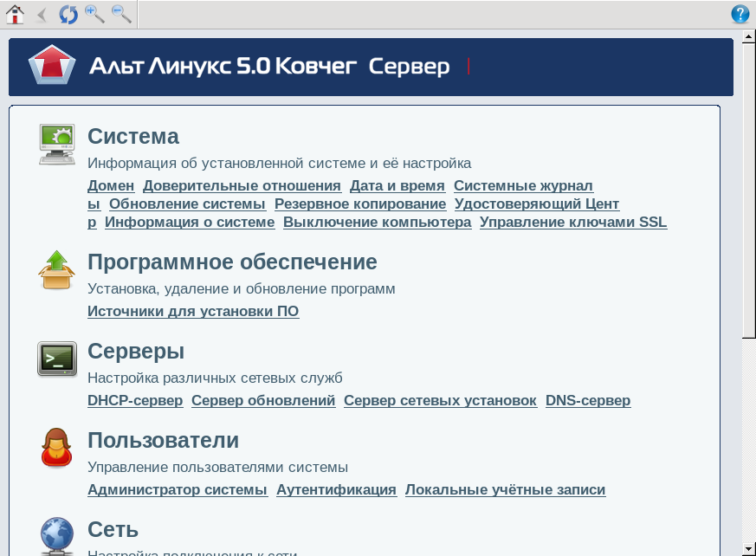
Task: Click the vertical scrollbar down arrow
Action: 748,548
